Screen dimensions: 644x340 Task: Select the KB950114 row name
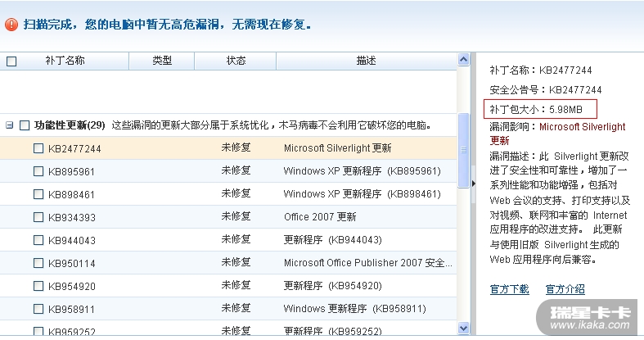71,264
